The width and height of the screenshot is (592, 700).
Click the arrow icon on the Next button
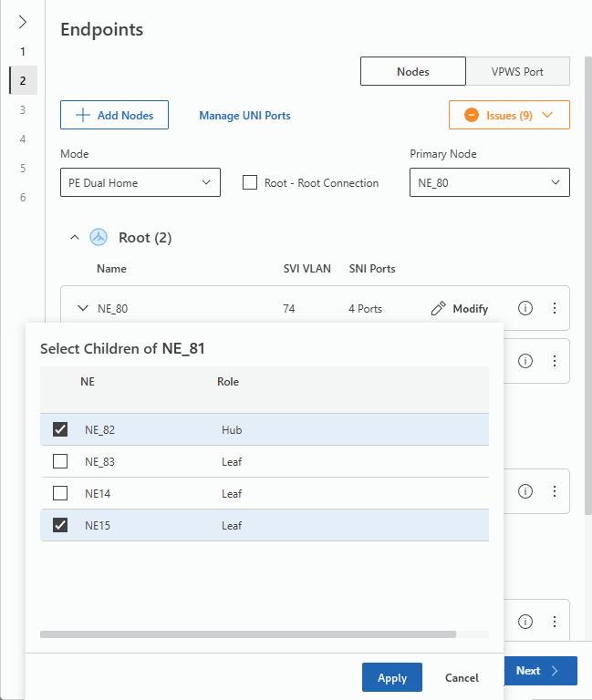point(555,671)
